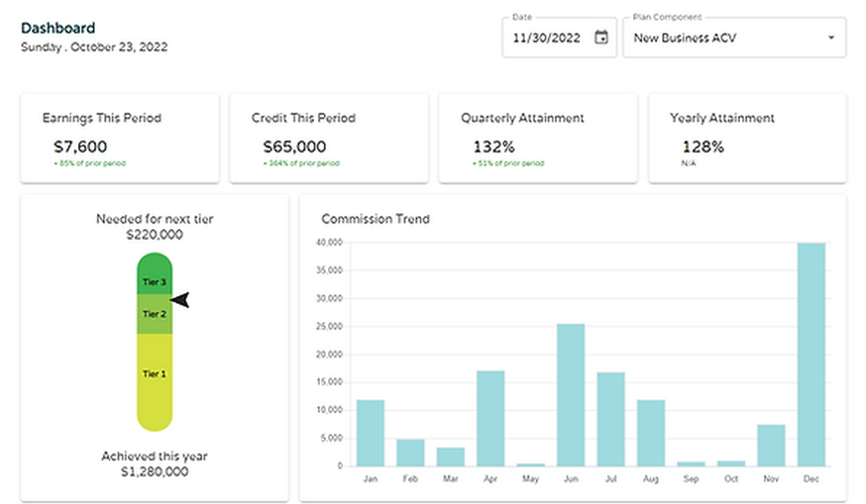Open the Yearly Attainment card
This screenshot has height=504, width=866.
point(747,138)
